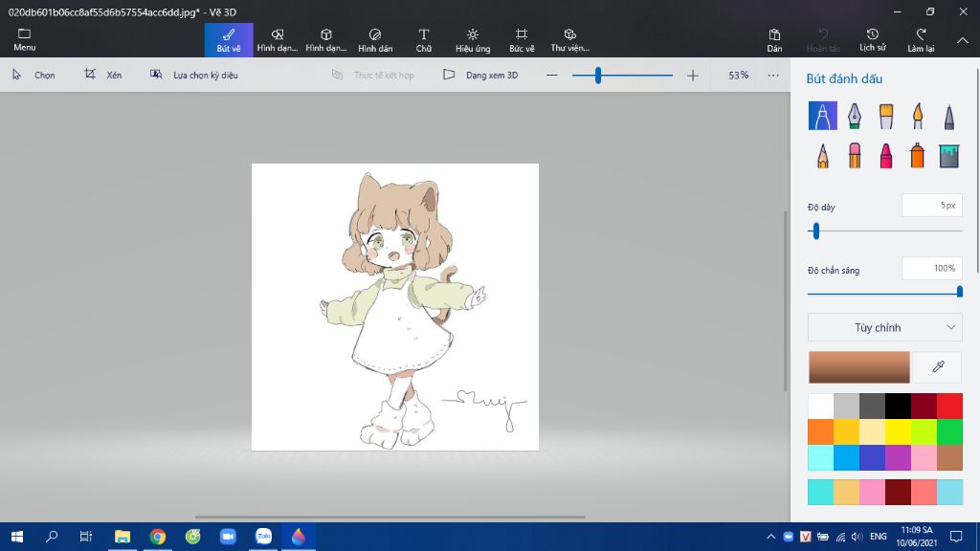Screen dimensions: 980x551
Task: Show hidden system tray icons
Action: pyautogui.click(x=770, y=537)
